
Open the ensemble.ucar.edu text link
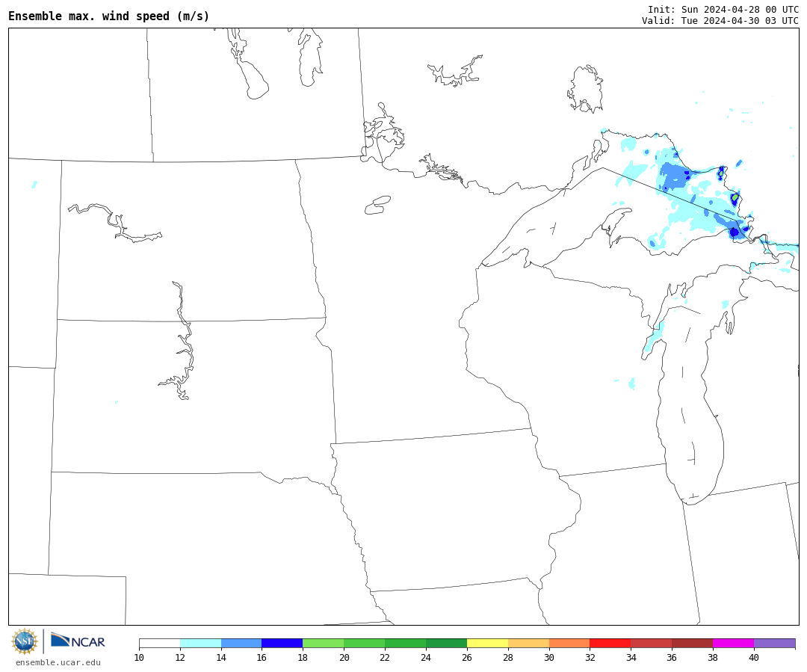58,663
